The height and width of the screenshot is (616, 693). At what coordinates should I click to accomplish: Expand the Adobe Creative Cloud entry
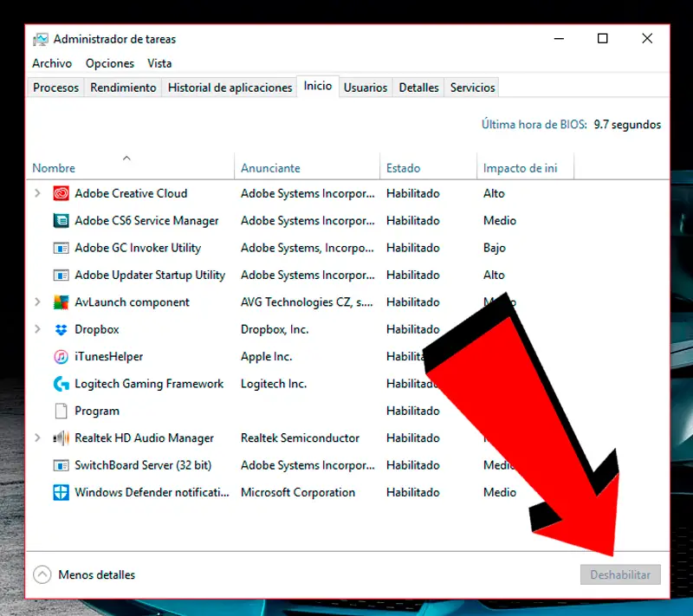pyautogui.click(x=37, y=193)
